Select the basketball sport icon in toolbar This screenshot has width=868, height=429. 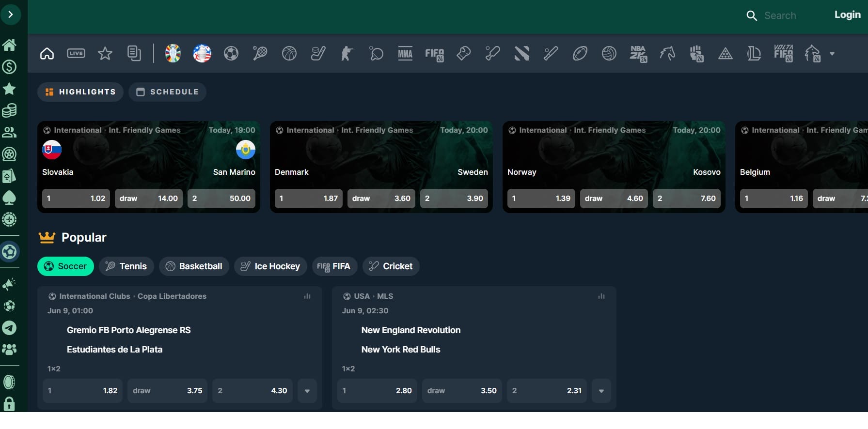289,53
